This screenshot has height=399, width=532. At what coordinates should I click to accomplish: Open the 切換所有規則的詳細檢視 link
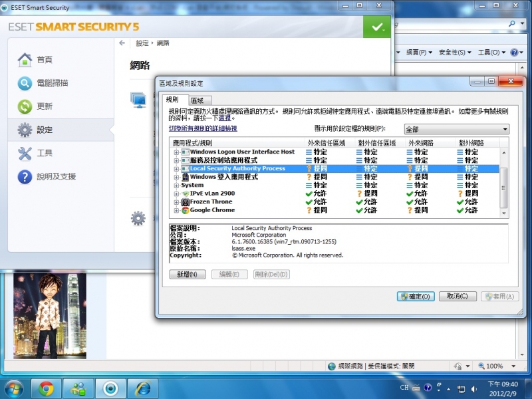point(203,128)
